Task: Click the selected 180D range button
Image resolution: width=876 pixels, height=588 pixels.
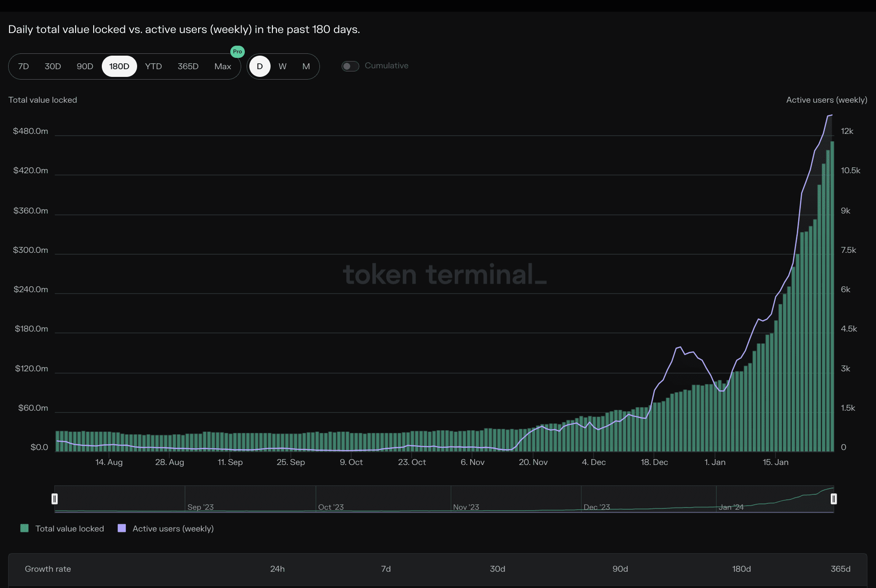Action: click(x=119, y=66)
